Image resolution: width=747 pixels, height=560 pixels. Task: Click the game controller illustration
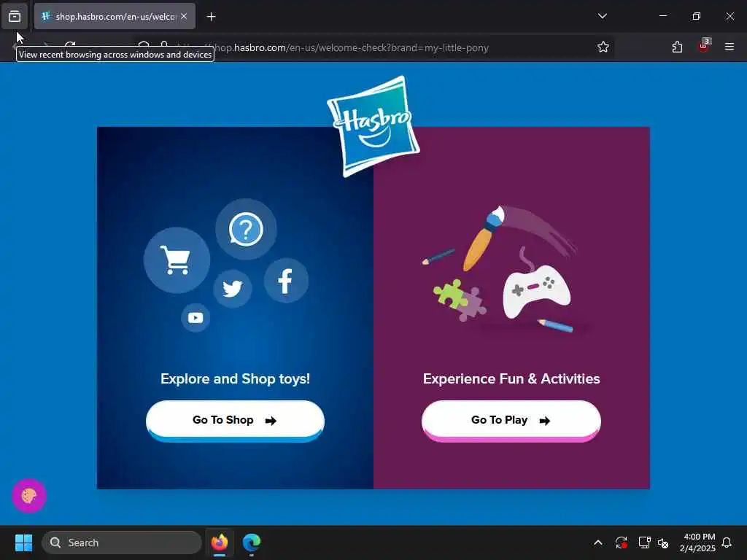point(536,291)
